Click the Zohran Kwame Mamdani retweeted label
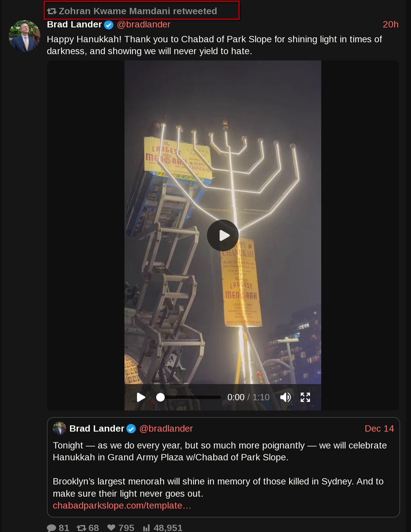 click(138, 11)
